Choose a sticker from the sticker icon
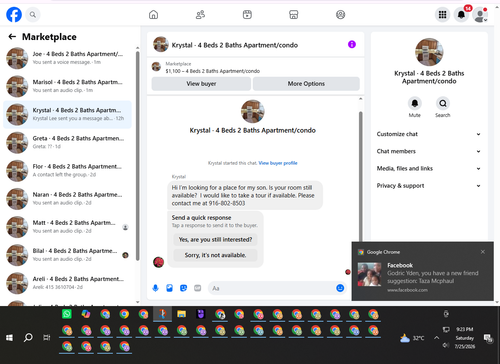 tap(183, 288)
